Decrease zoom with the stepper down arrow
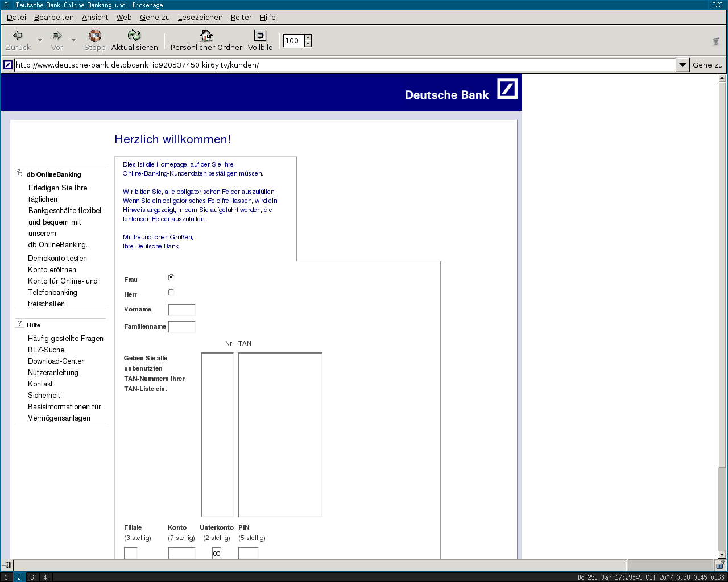Image resolution: width=728 pixels, height=582 pixels. 308,43
